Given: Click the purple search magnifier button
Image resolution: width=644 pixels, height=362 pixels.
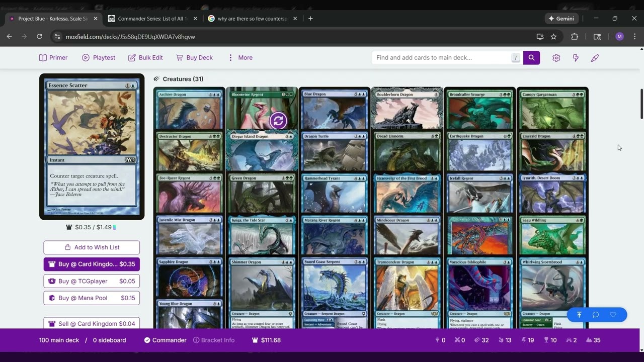Looking at the screenshot, I should 531,58.
